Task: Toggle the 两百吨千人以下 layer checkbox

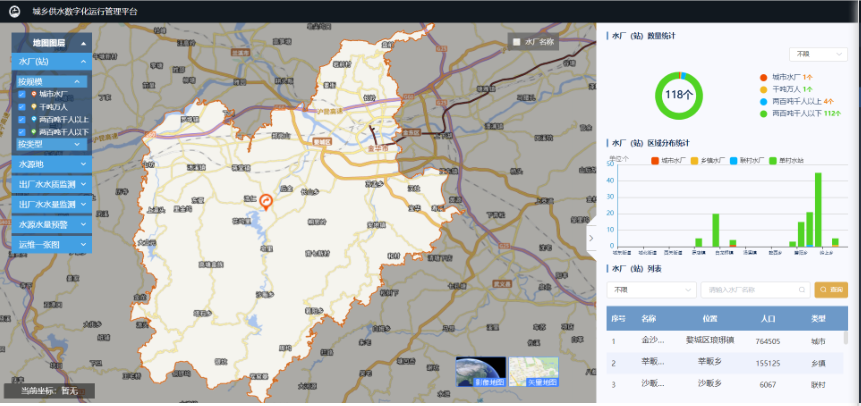Action: (22, 131)
